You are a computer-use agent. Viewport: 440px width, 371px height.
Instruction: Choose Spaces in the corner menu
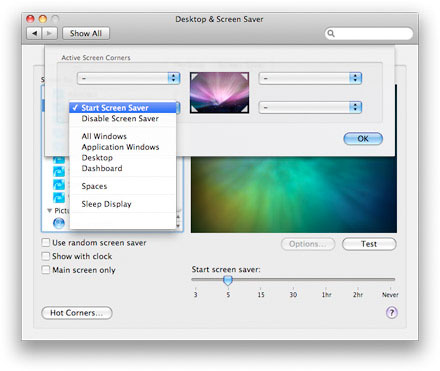pyautogui.click(x=123, y=186)
